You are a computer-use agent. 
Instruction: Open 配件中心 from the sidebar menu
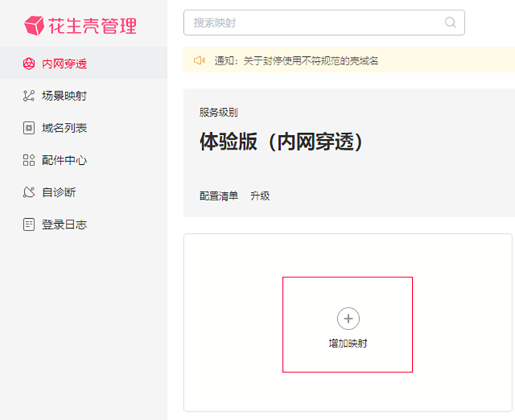click(65, 161)
